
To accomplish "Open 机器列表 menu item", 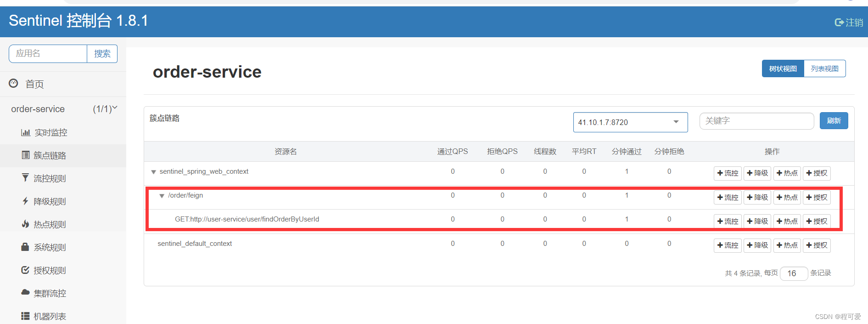I will click(x=63, y=315).
